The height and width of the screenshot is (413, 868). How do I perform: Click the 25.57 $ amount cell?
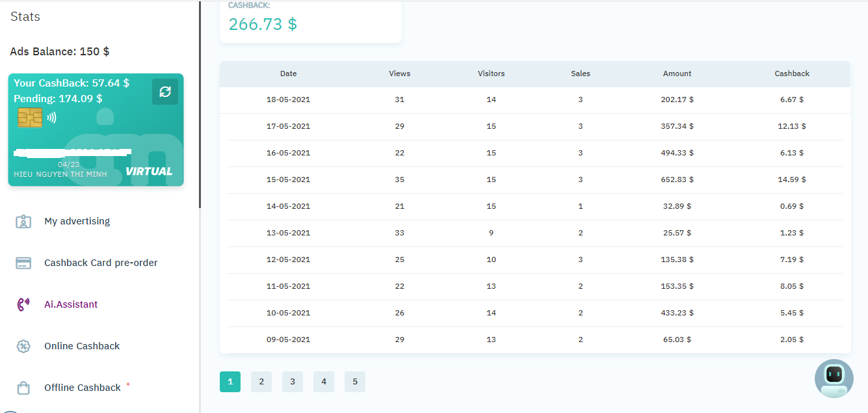point(677,233)
